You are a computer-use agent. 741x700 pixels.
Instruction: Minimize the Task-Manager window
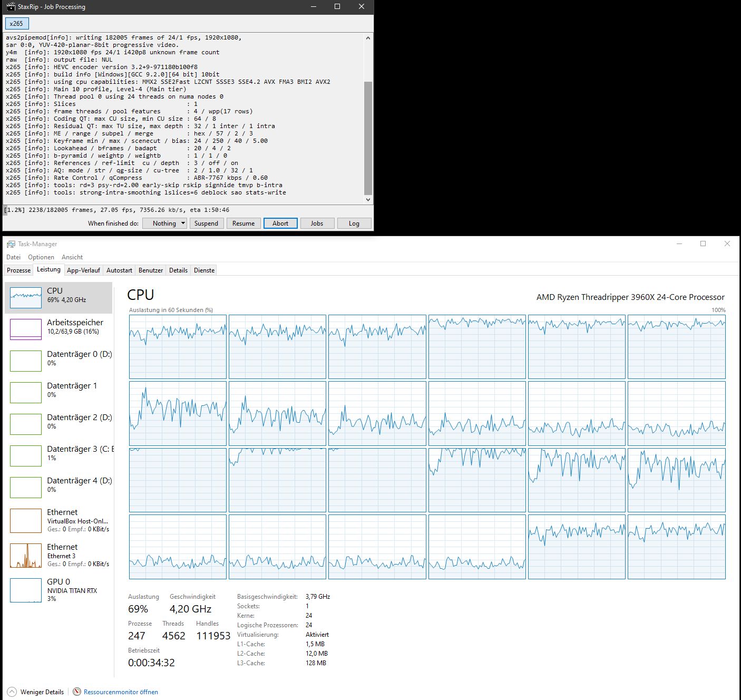point(679,244)
